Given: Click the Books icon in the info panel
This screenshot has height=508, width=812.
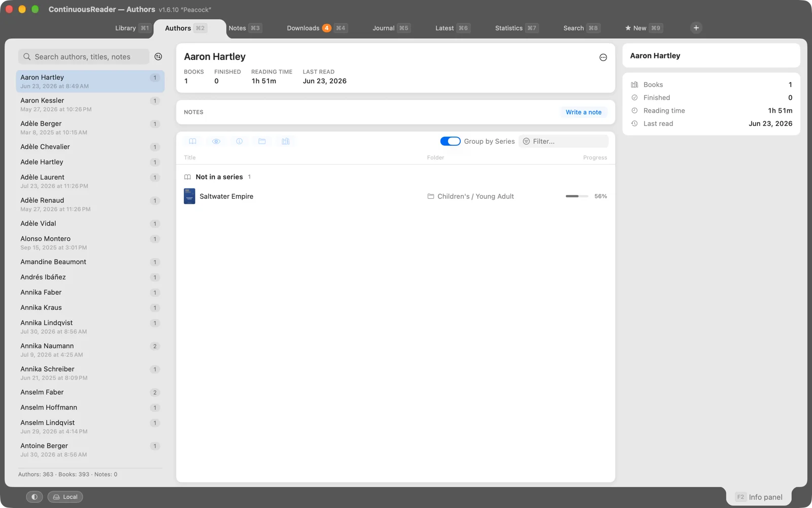Looking at the screenshot, I should click(634, 85).
